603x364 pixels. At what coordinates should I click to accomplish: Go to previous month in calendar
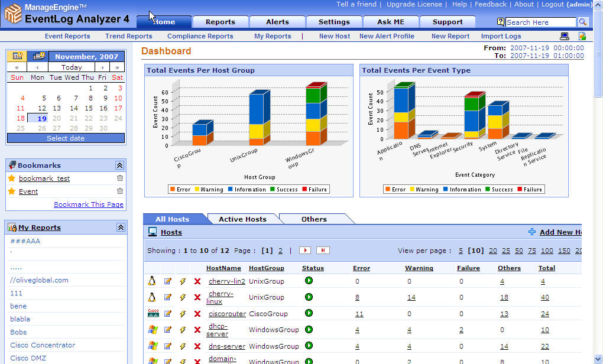tap(37, 67)
